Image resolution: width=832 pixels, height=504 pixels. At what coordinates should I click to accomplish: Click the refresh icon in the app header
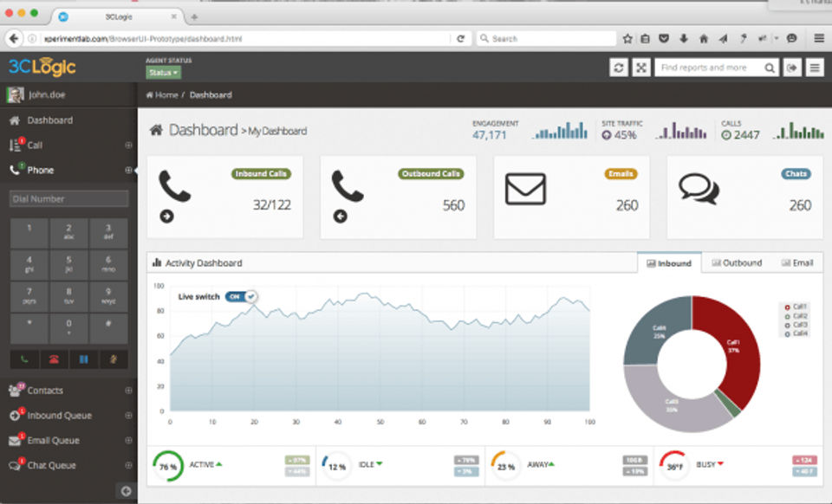619,68
